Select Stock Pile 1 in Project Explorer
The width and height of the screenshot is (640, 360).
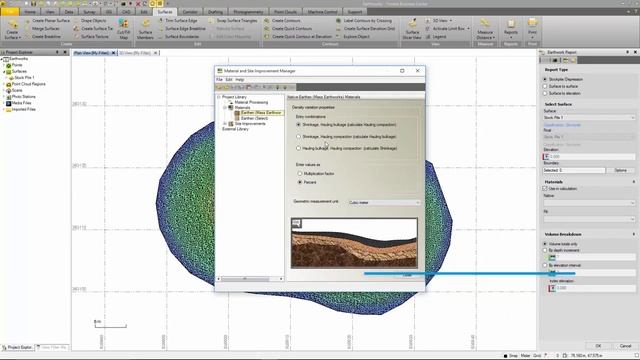click(24, 78)
